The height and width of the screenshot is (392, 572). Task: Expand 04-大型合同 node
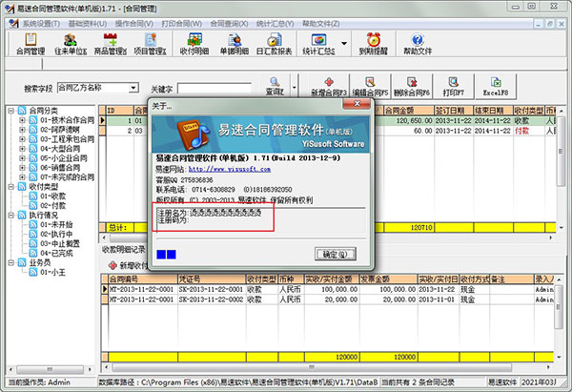coord(22,148)
